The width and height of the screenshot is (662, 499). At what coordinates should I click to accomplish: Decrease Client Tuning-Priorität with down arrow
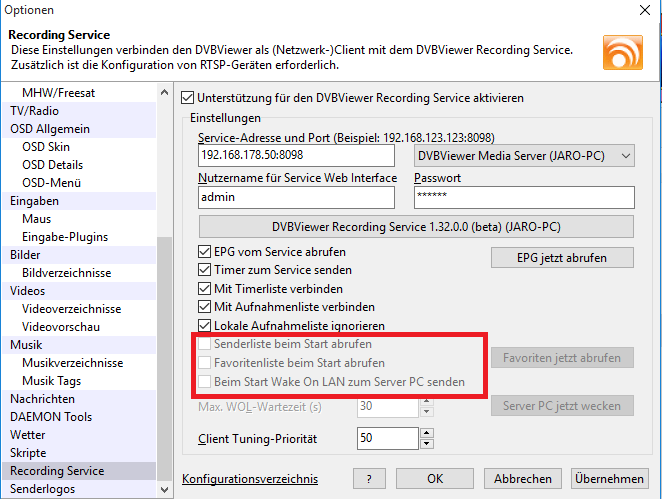pyautogui.click(x=427, y=443)
